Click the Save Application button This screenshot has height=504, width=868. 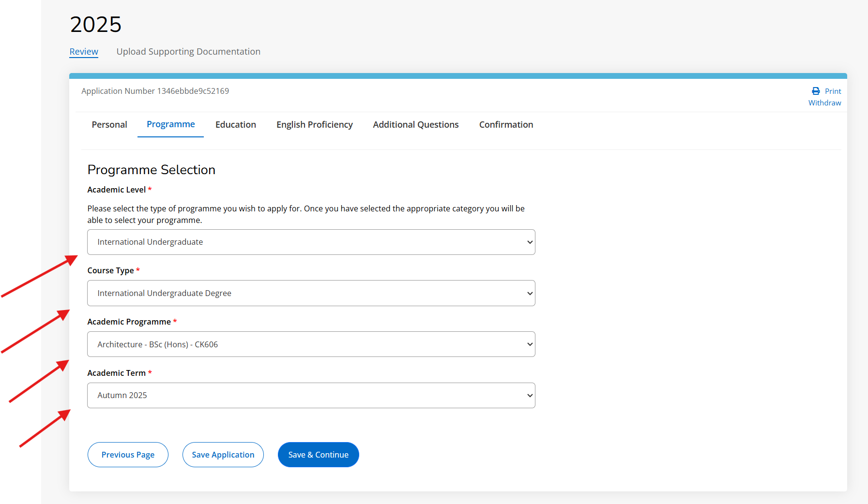coord(223,455)
